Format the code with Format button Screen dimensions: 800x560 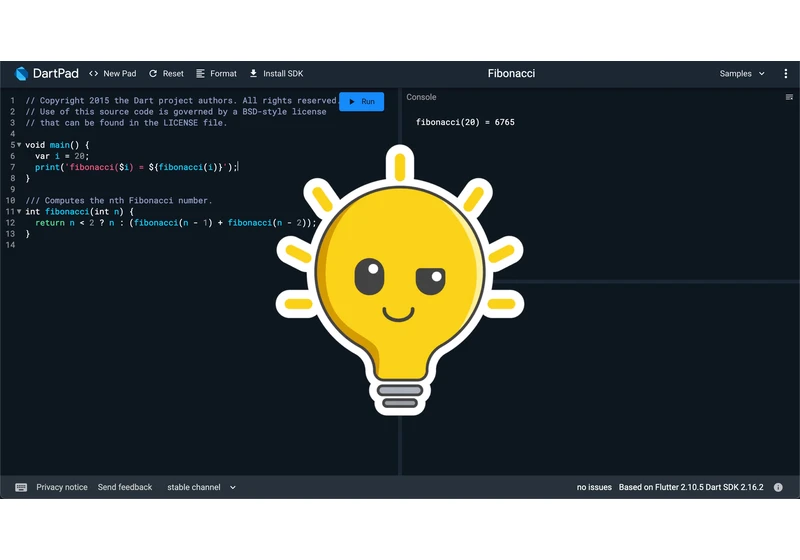tap(216, 73)
